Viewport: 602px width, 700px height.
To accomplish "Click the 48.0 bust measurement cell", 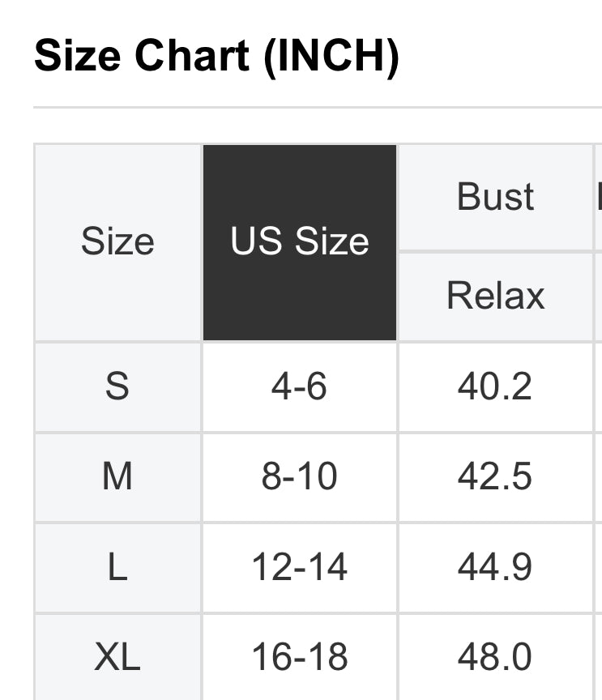I will [x=495, y=656].
